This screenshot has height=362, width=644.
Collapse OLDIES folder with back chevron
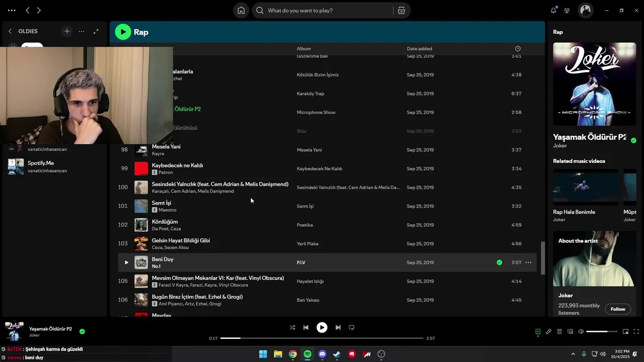tap(10, 31)
